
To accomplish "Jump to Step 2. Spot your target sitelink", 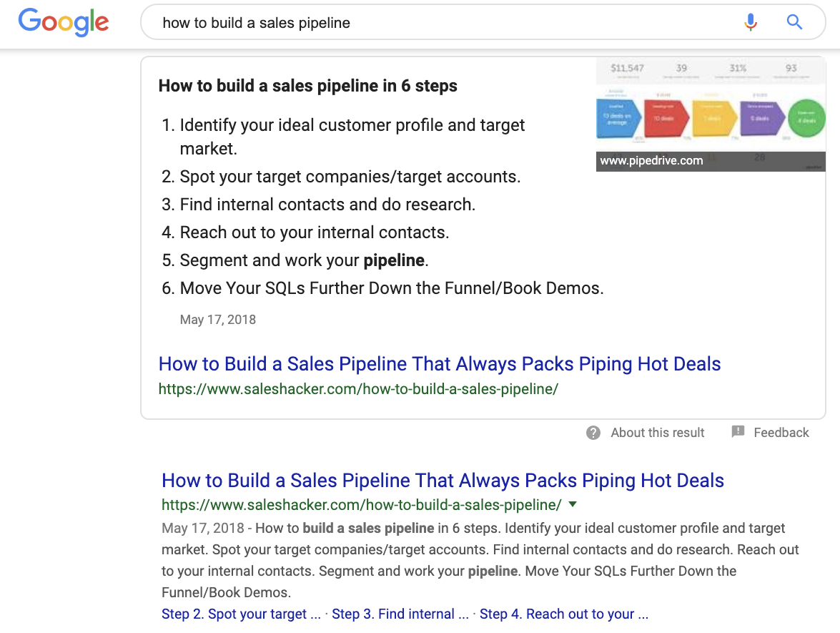I will tap(241, 614).
